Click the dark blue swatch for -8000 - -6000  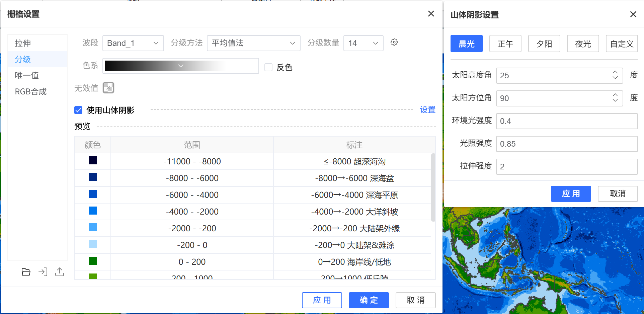93,177
